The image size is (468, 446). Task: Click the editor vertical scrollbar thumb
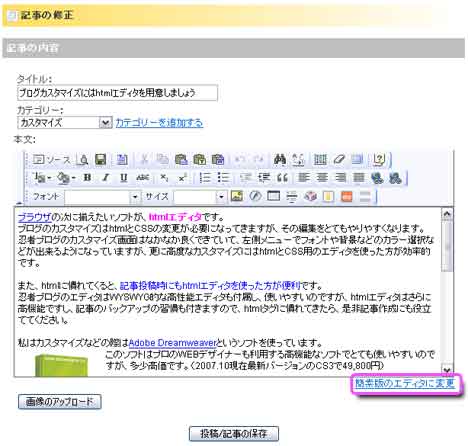(x=447, y=246)
